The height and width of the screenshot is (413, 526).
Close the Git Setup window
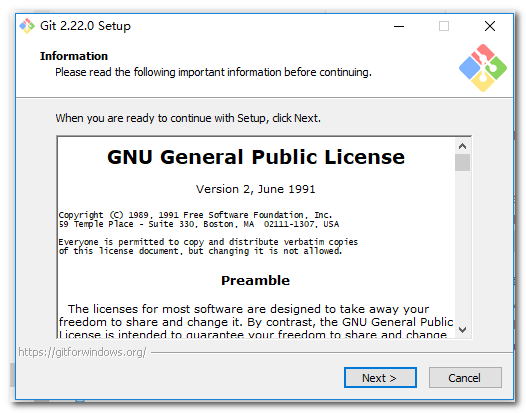(x=490, y=26)
